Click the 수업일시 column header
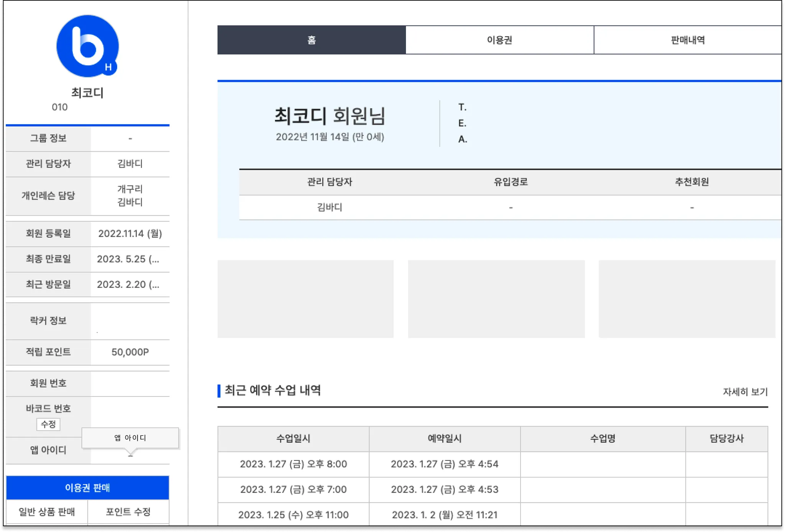Viewport: 785px width, 532px height. point(293,439)
